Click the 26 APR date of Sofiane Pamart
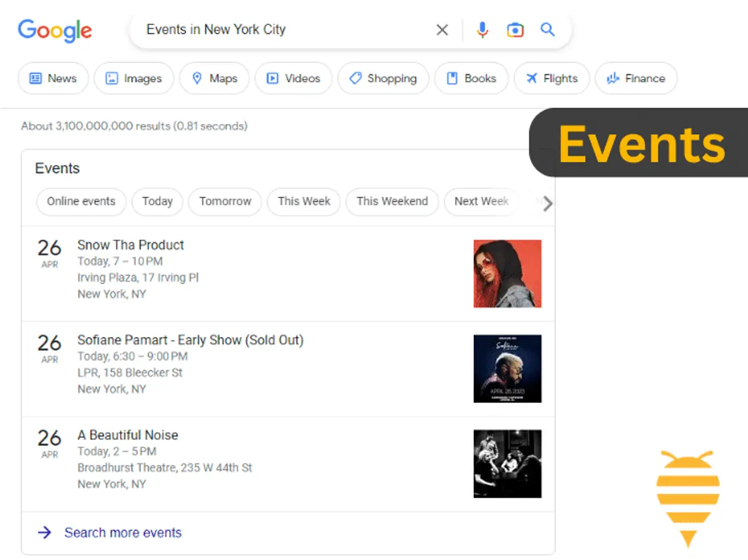Image resolution: width=748 pixels, height=560 pixels. coord(49,348)
